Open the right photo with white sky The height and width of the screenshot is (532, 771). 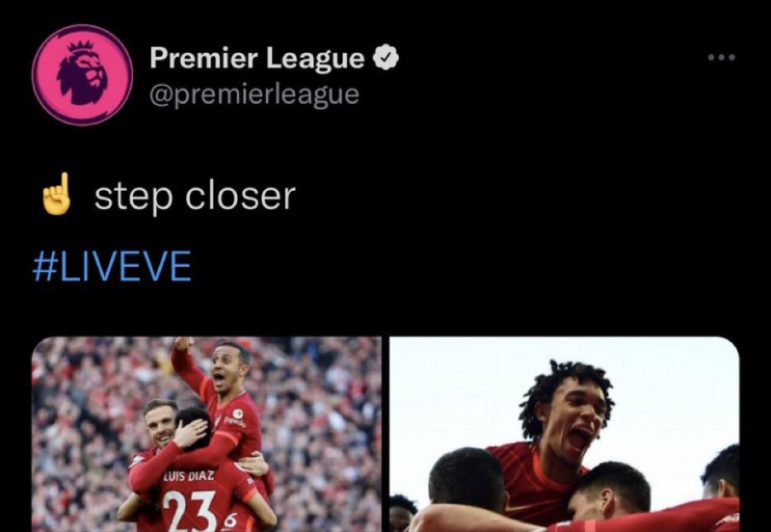coord(564,434)
